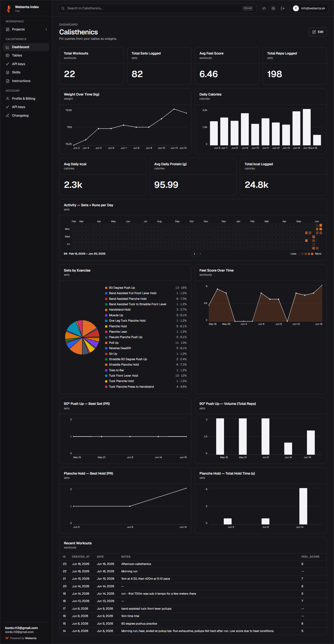The image size is (334, 644).
Task: Click the Weight Over Time (kg) widget title
Action: [x=82, y=94]
